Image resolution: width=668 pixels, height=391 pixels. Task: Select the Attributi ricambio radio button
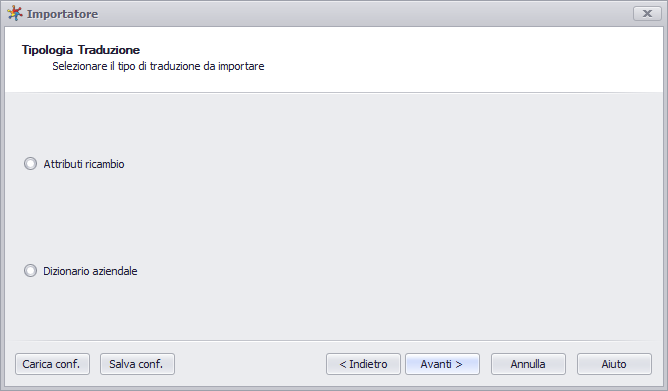coord(30,164)
